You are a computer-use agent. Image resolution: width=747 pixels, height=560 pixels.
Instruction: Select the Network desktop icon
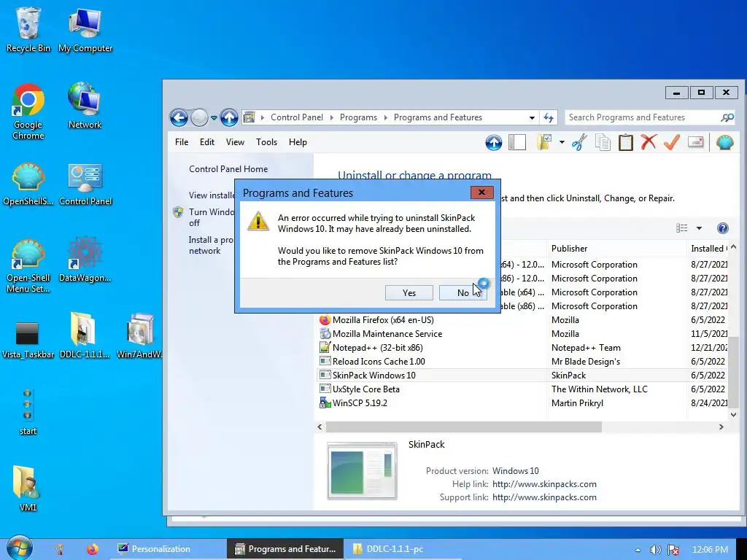tap(85, 106)
